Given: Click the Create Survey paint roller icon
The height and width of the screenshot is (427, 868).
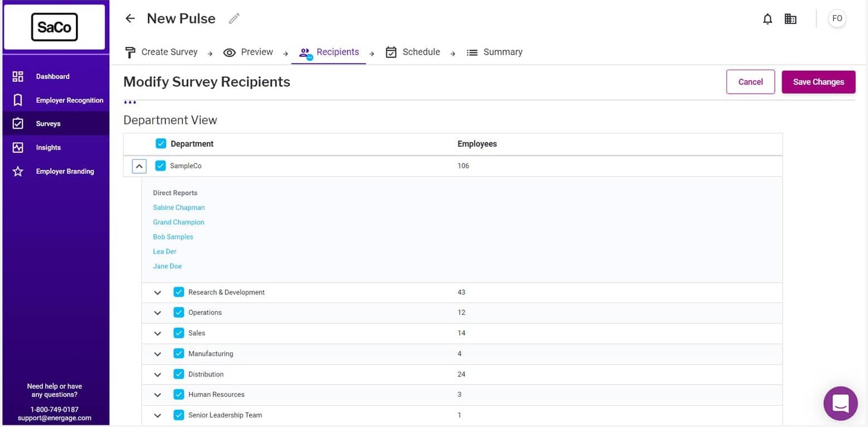Looking at the screenshot, I should [x=130, y=52].
